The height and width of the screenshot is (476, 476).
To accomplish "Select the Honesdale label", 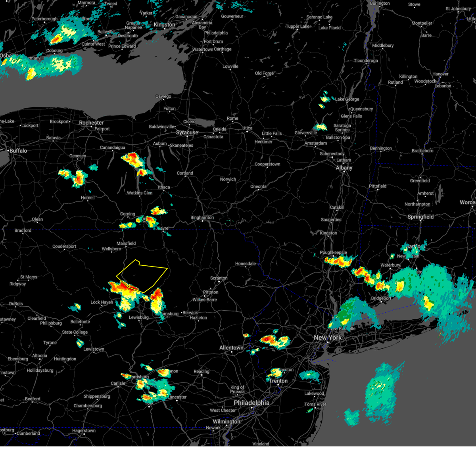I will 246,264.
